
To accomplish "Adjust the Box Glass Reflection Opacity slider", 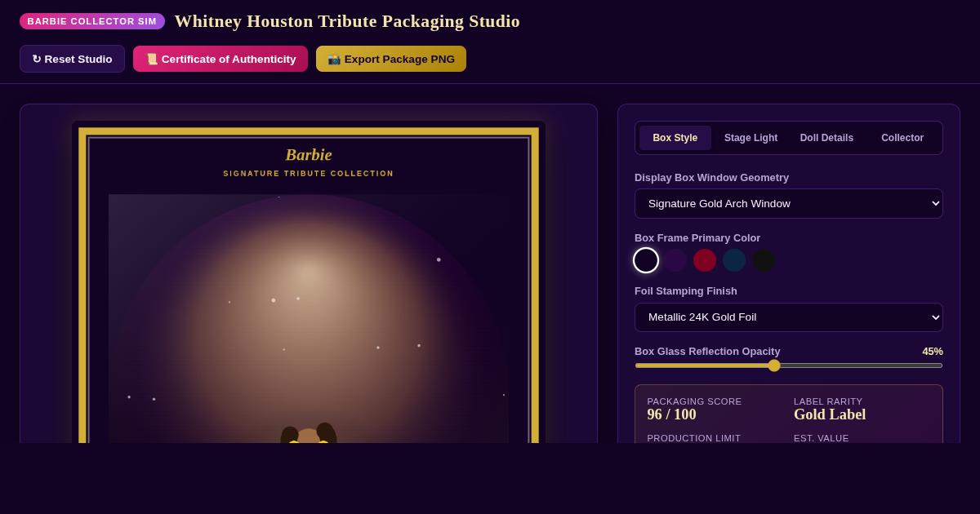I will tap(789, 366).
